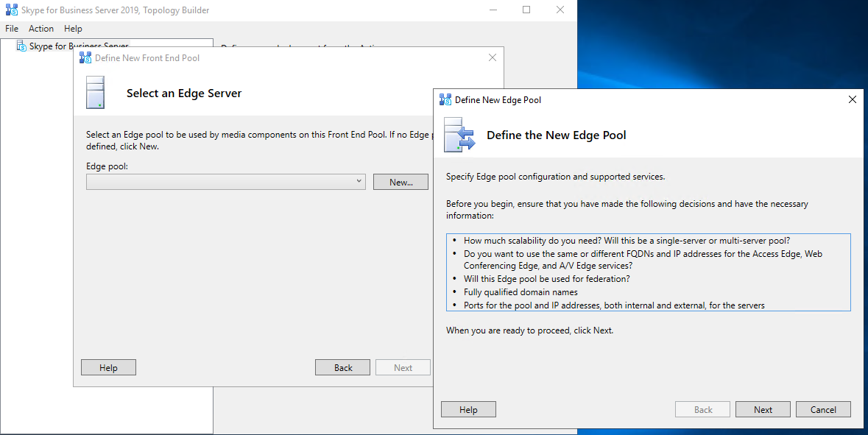The height and width of the screenshot is (435, 868).
Task: Open the Action menu
Action: pyautogui.click(x=41, y=29)
